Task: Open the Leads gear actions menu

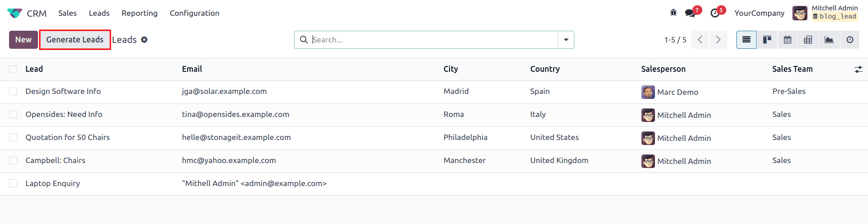Action: [x=144, y=40]
